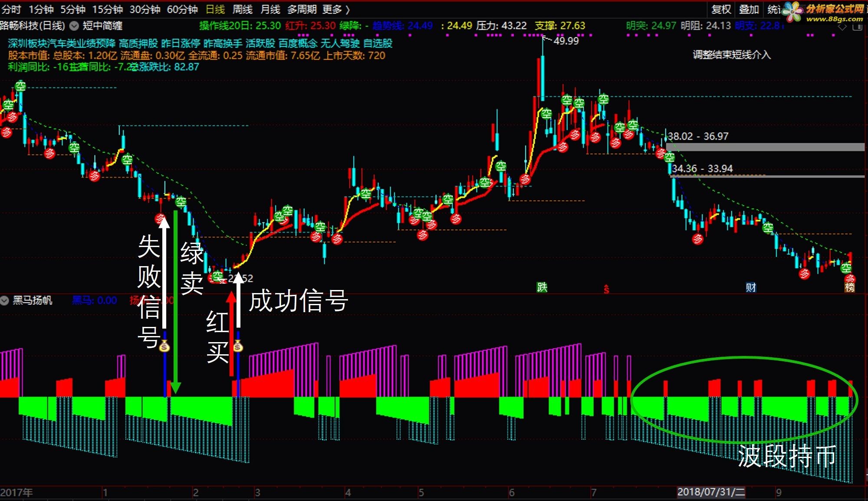
Task: Click the 短中简缠 main indicator name
Action: point(102,26)
